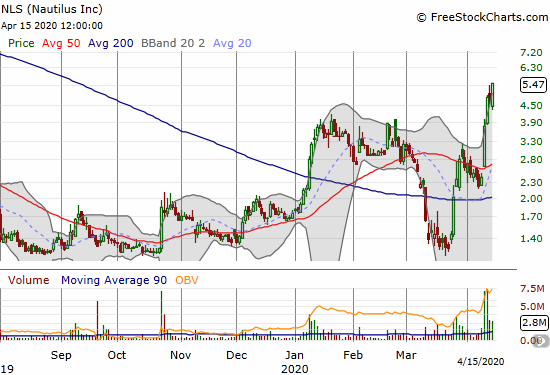The width and height of the screenshot is (550, 375).
Task: Select the BBand 20 2 legend label
Action: coord(173,43)
